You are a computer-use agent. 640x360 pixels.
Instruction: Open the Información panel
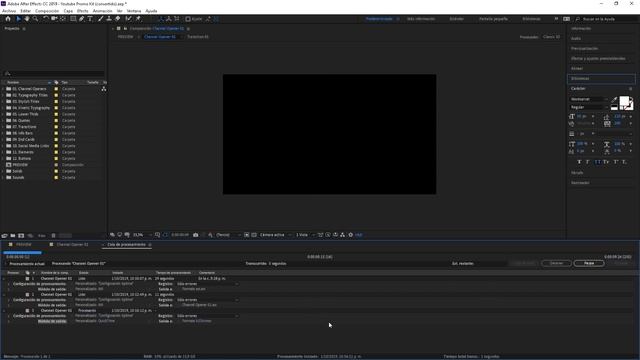click(x=581, y=29)
